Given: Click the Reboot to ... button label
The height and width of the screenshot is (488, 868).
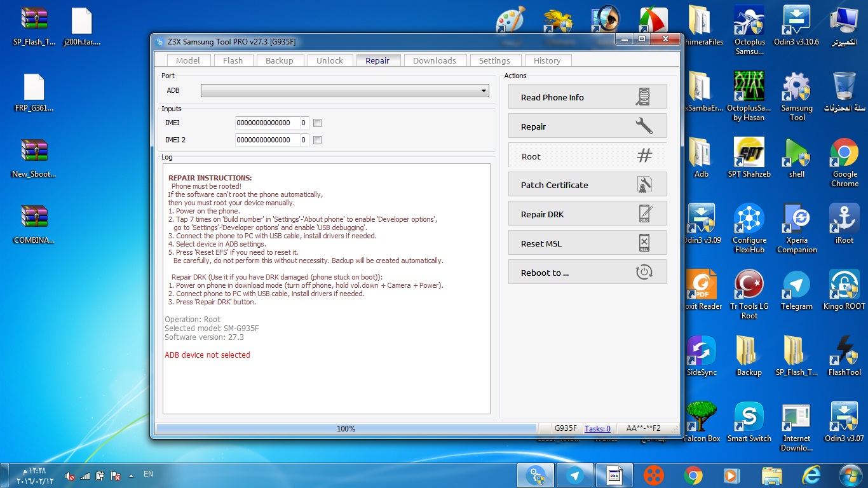Looking at the screenshot, I should pyautogui.click(x=545, y=273).
